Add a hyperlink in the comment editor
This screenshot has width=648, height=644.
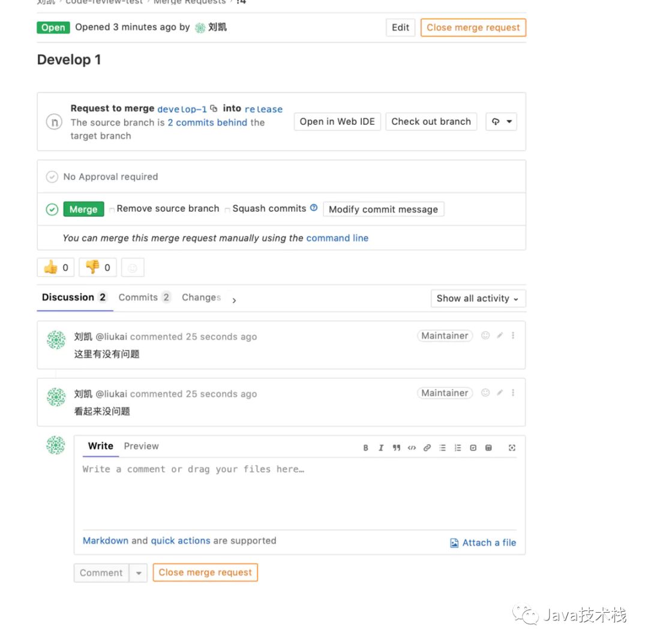pos(427,448)
